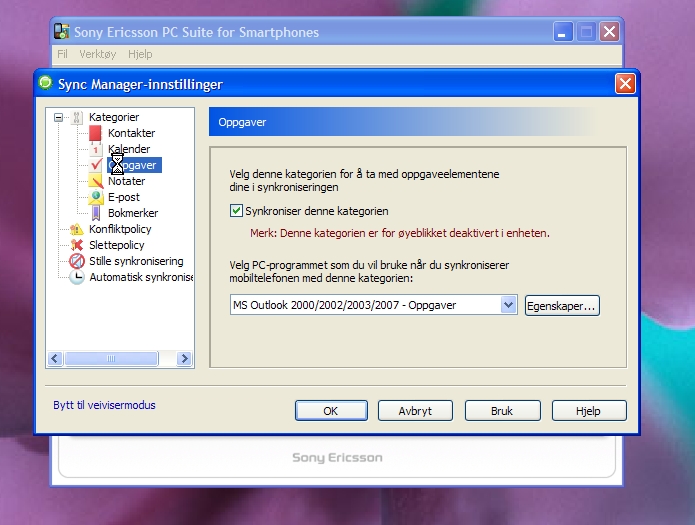This screenshot has width=695, height=525.
Task: Click Bytt til veivisermodus link
Action: (104, 405)
